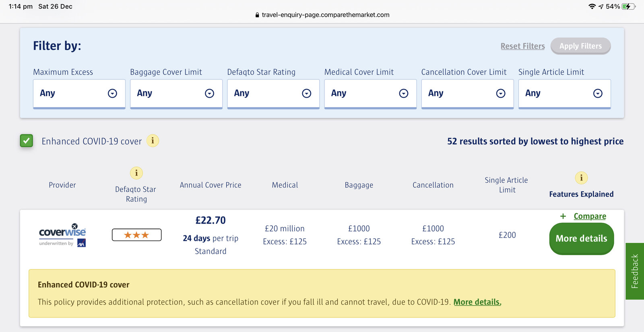
Task: Click info icon above Features Explained
Action: [581, 178]
